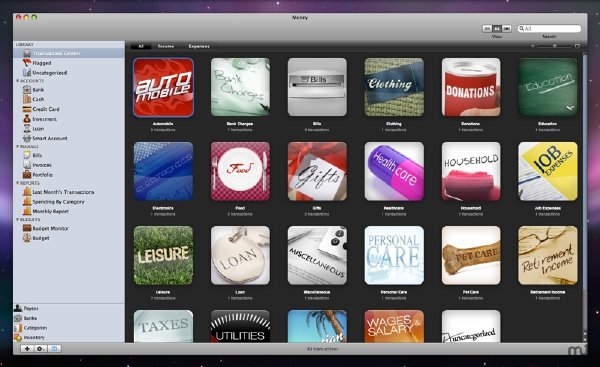The width and height of the screenshot is (600, 367).
Task: Select the Personal Care category thumbnail
Action: (394, 255)
